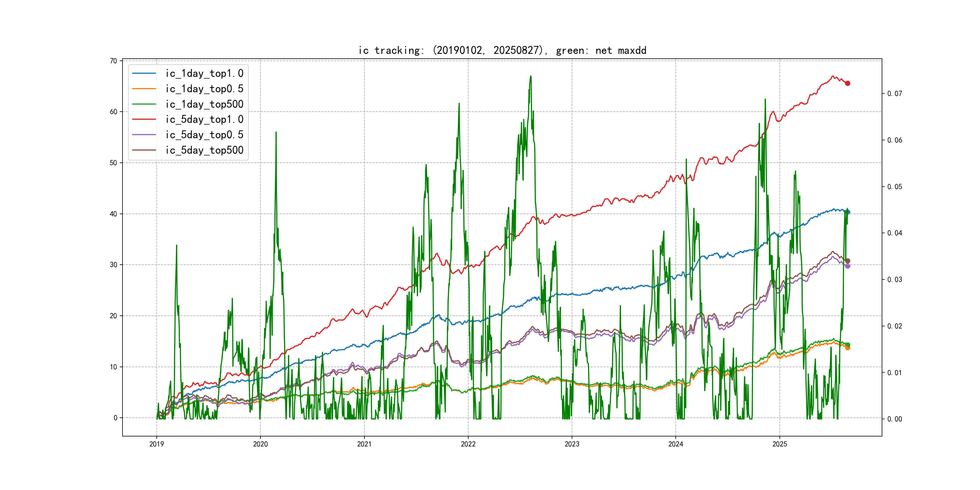
Task: Click the ic_1day_top500 legend label
Action: point(204,104)
